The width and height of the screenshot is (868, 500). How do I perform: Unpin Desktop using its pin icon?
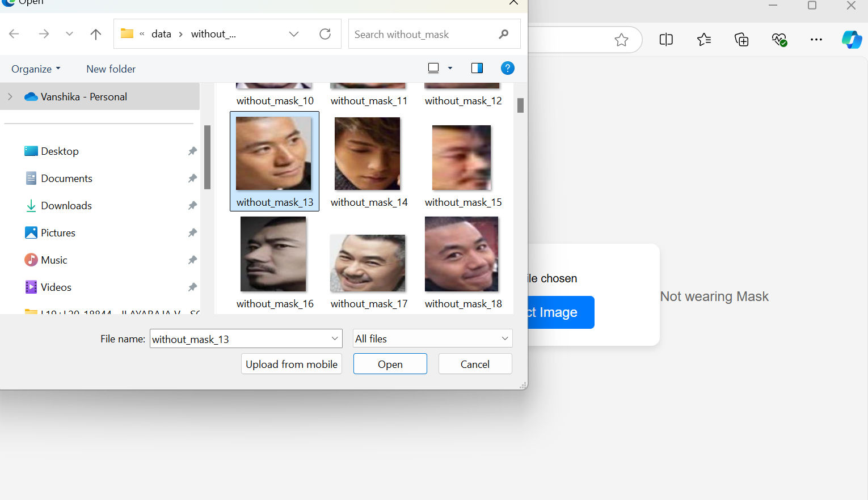pos(192,151)
